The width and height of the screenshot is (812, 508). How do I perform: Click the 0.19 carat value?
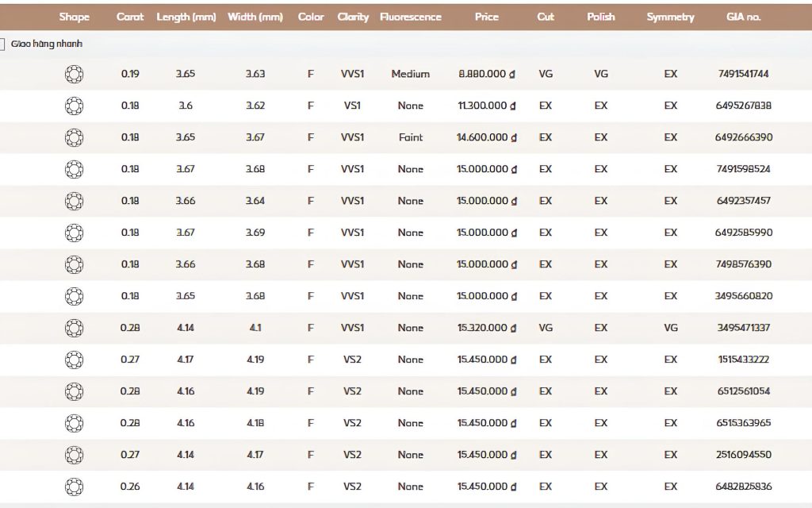coord(130,74)
